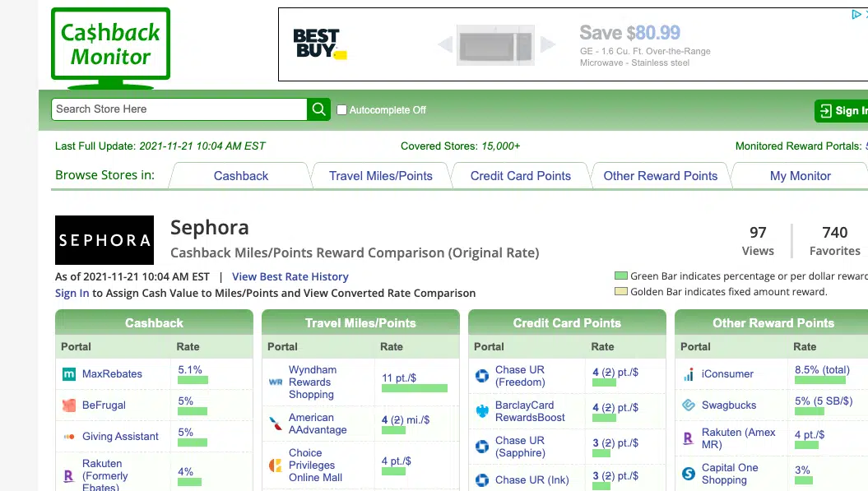Click the Capital One Shopping icon
Viewport: 868px width, 491px height.
(x=689, y=474)
